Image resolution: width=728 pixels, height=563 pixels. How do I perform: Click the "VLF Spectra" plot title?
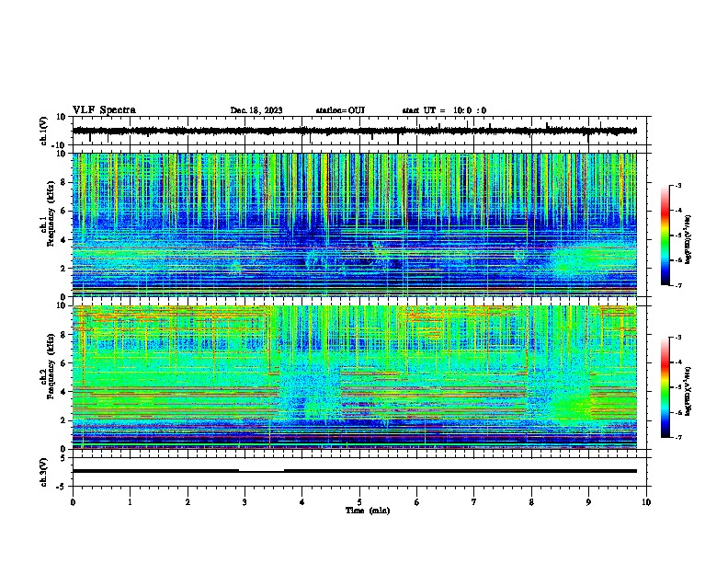point(104,110)
